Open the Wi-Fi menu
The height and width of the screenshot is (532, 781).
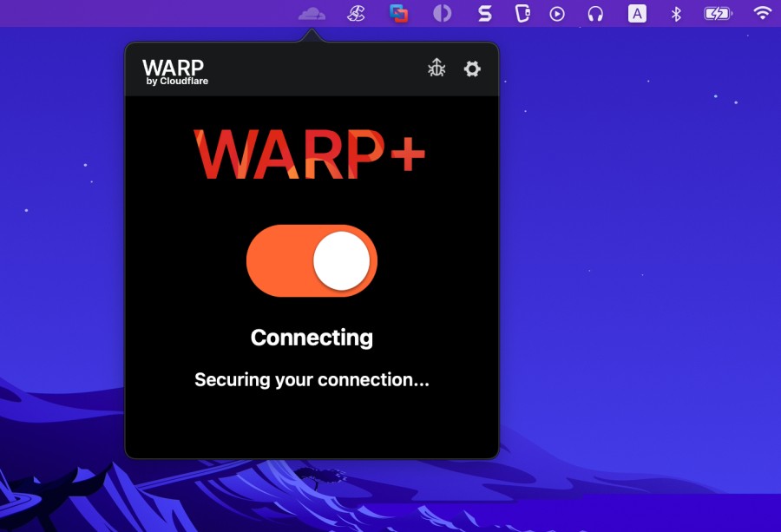(x=762, y=13)
